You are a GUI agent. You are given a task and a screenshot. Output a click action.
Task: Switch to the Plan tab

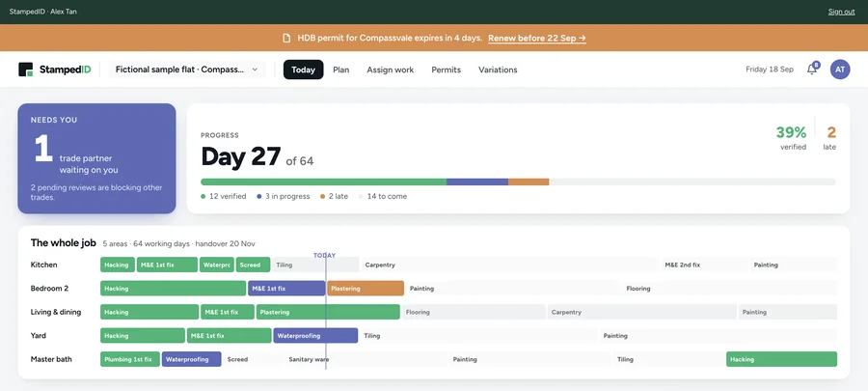click(341, 70)
